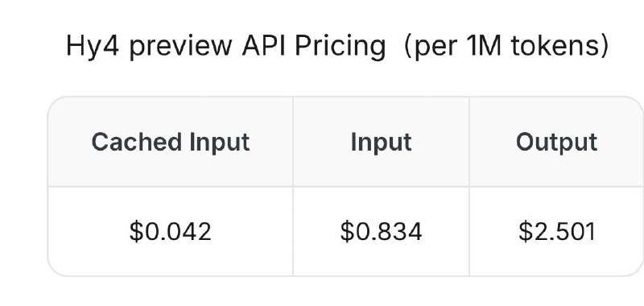Select the standalone "Input" column header

coord(381,143)
